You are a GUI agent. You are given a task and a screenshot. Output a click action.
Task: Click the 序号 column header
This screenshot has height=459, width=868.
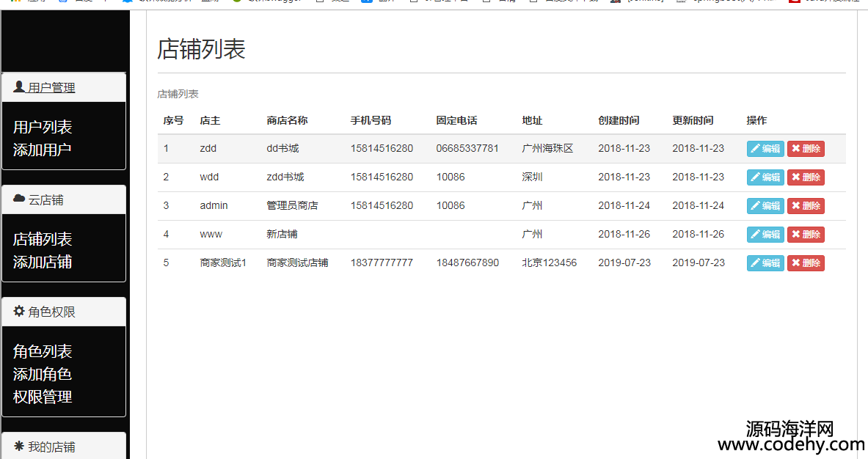173,120
